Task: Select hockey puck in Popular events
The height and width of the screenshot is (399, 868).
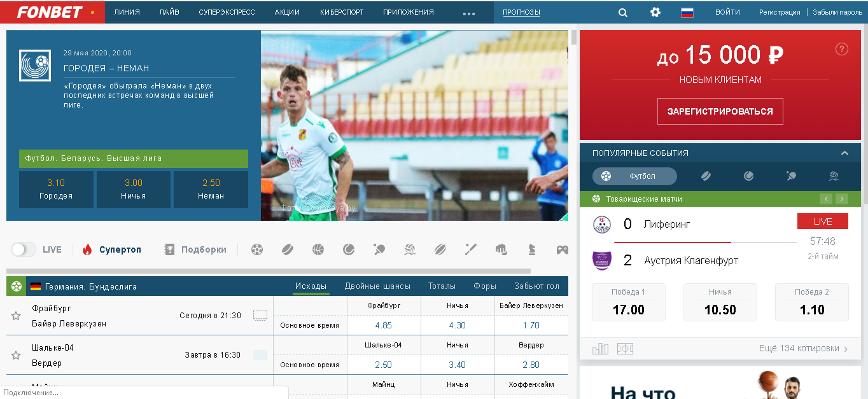Action: point(706,176)
